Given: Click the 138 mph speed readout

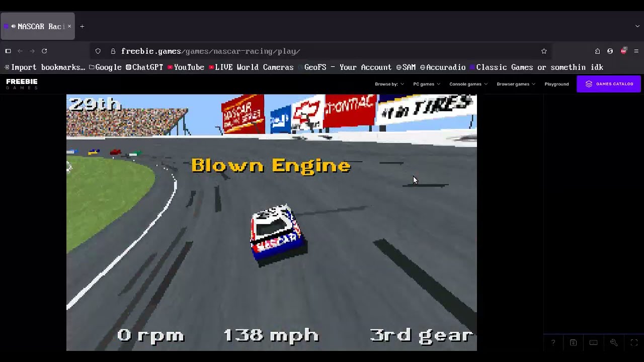Looking at the screenshot, I should pos(271,335).
